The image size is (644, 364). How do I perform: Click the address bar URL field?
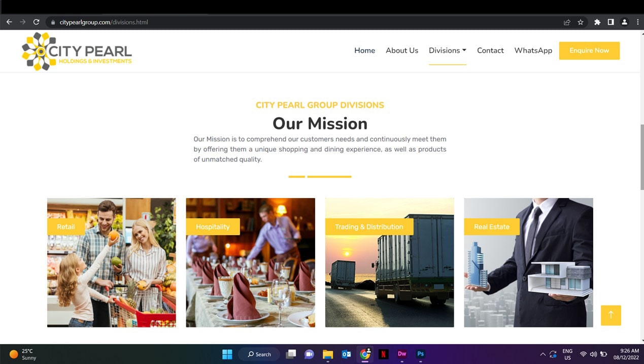[x=304, y=22]
